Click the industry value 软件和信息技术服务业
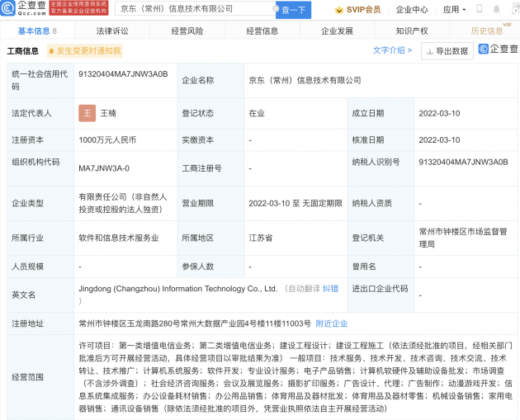 119,238
